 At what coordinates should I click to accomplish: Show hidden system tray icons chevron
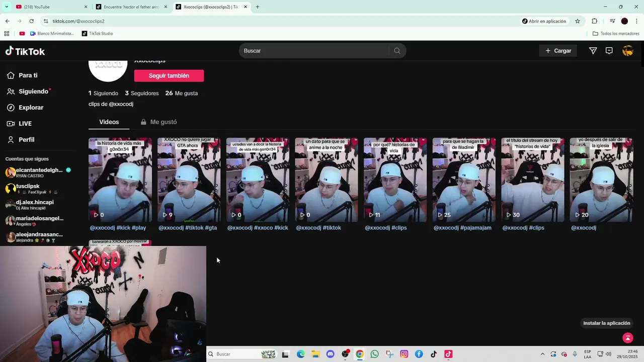pos(542,354)
